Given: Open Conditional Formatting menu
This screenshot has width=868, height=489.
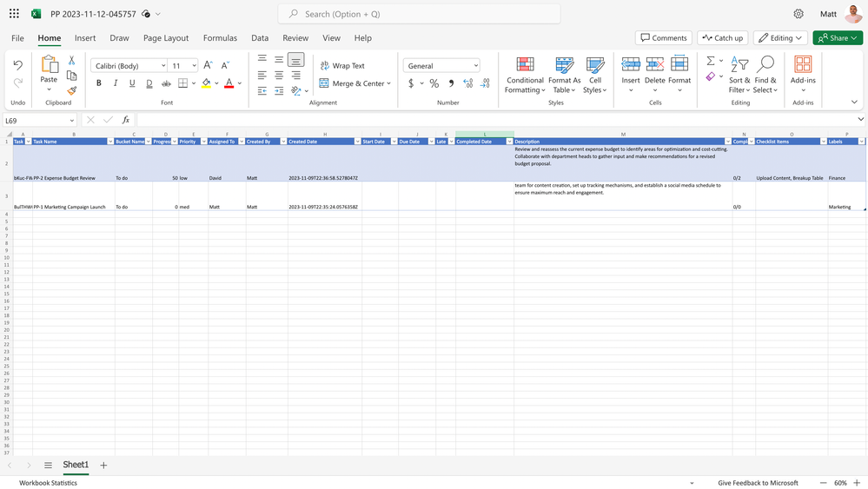Looking at the screenshot, I should [525, 75].
